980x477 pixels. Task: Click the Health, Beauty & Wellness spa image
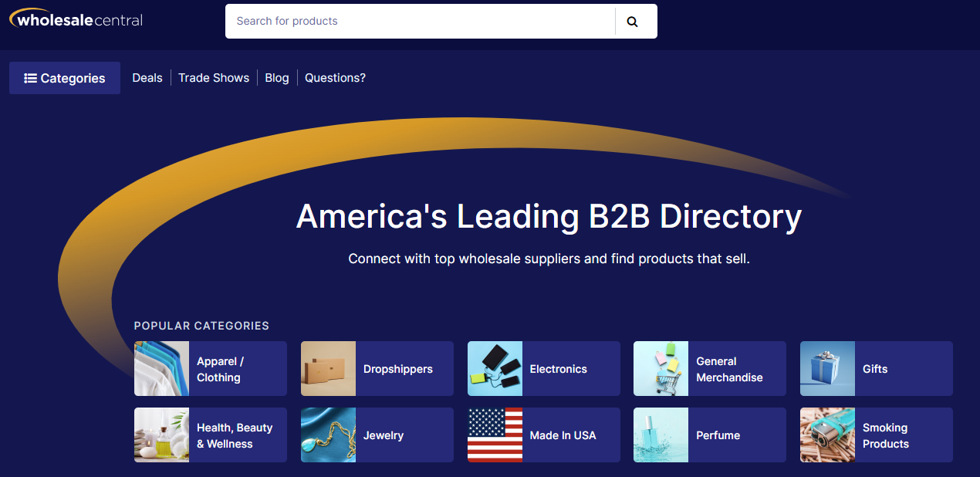point(161,435)
